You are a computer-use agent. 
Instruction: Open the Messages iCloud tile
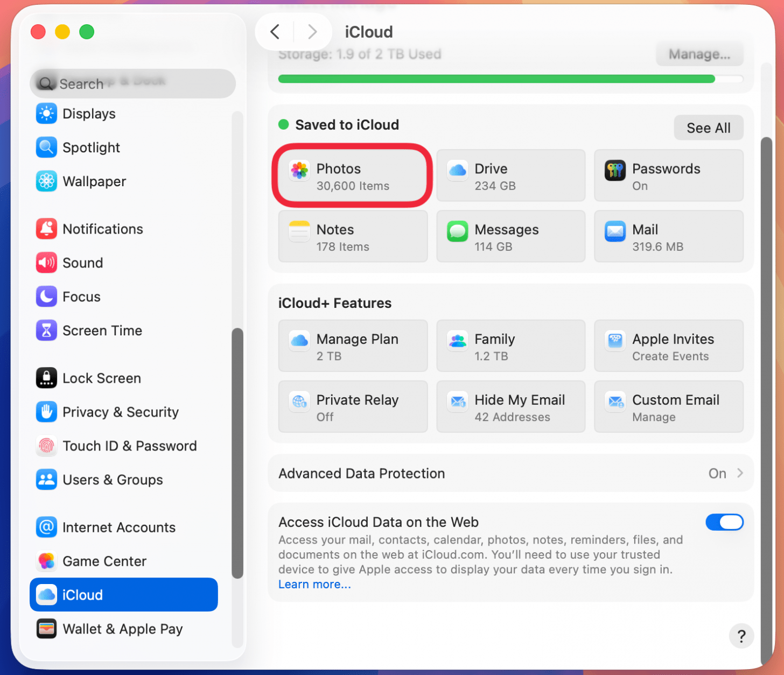pyautogui.click(x=510, y=237)
